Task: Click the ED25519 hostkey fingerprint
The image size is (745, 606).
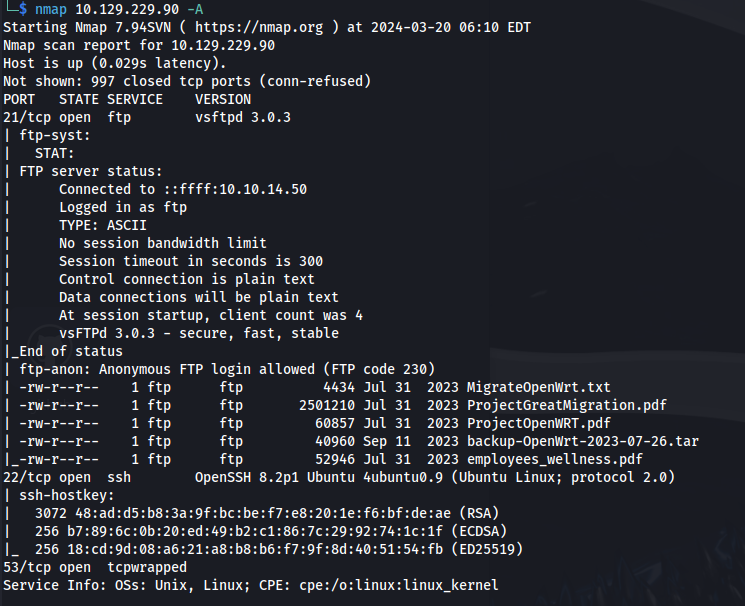Action: tap(255, 549)
